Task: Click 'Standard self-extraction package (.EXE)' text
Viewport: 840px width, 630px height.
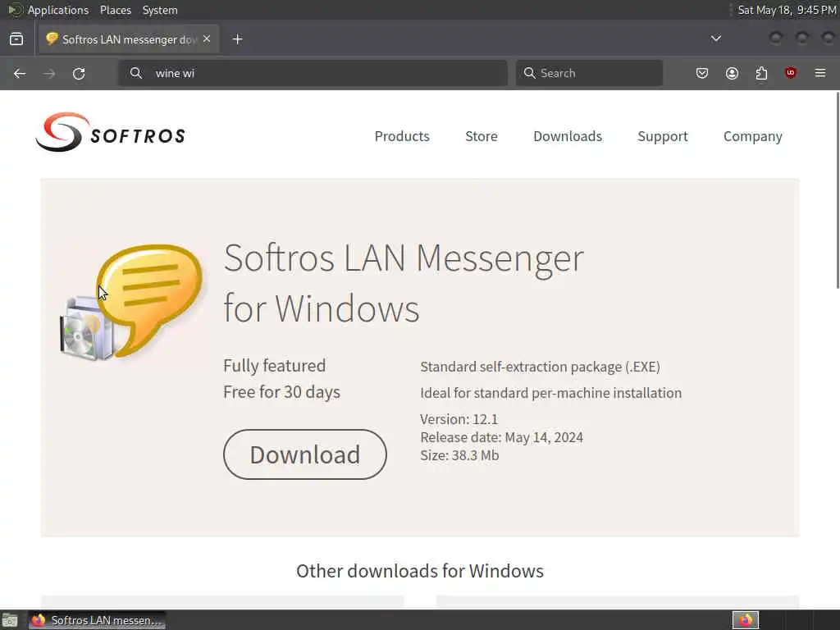Action: pyautogui.click(x=540, y=367)
